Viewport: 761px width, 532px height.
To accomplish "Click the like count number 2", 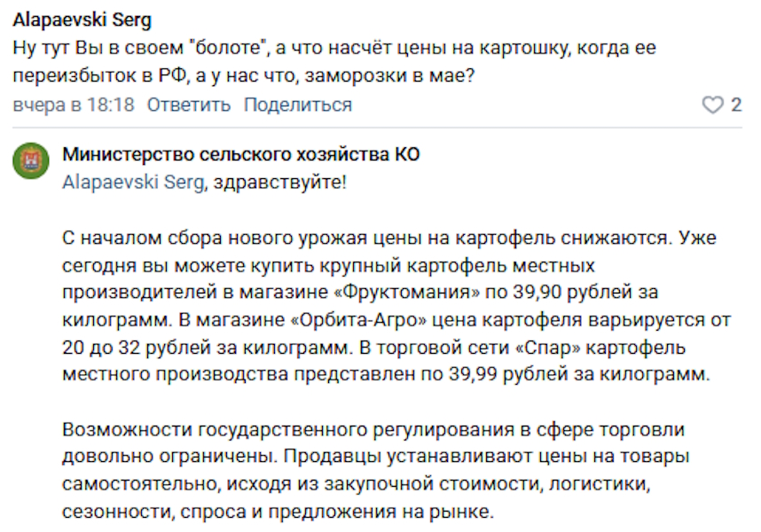I will [735, 106].
